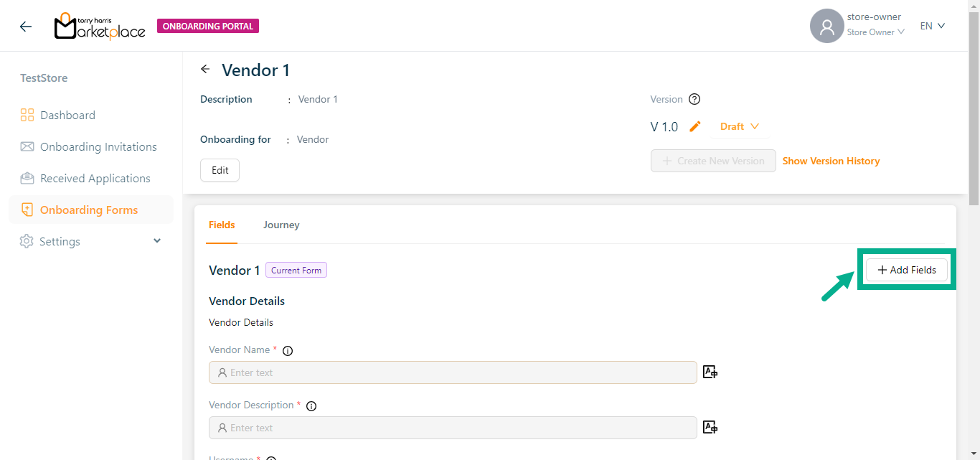
Task: Switch to the Journey tab
Action: [281, 225]
